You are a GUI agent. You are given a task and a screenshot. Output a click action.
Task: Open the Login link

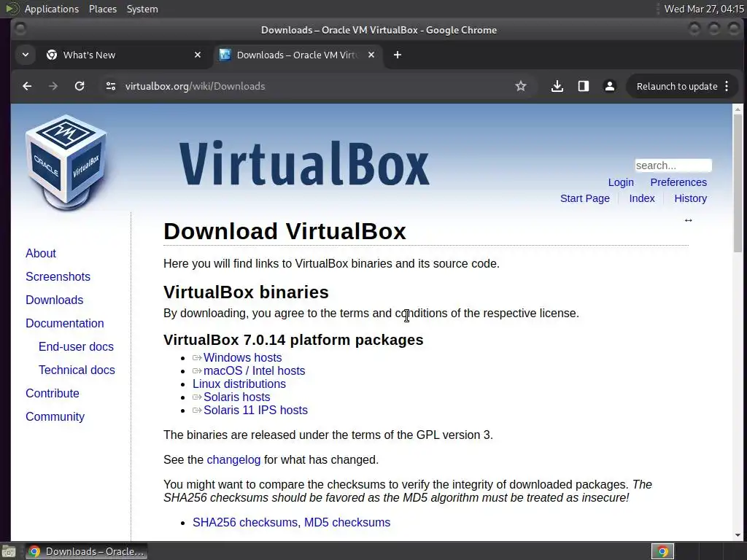pyautogui.click(x=621, y=182)
